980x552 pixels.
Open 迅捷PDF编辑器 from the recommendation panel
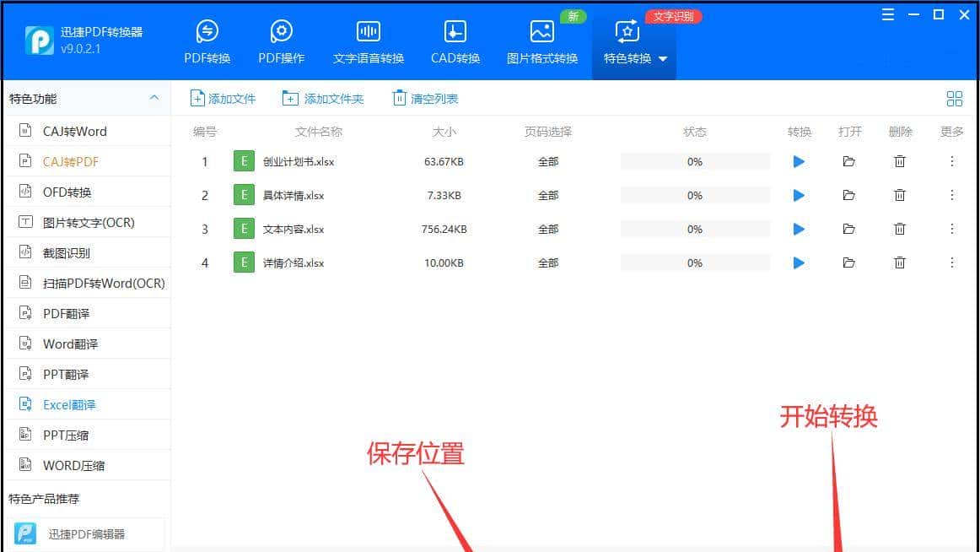88,533
